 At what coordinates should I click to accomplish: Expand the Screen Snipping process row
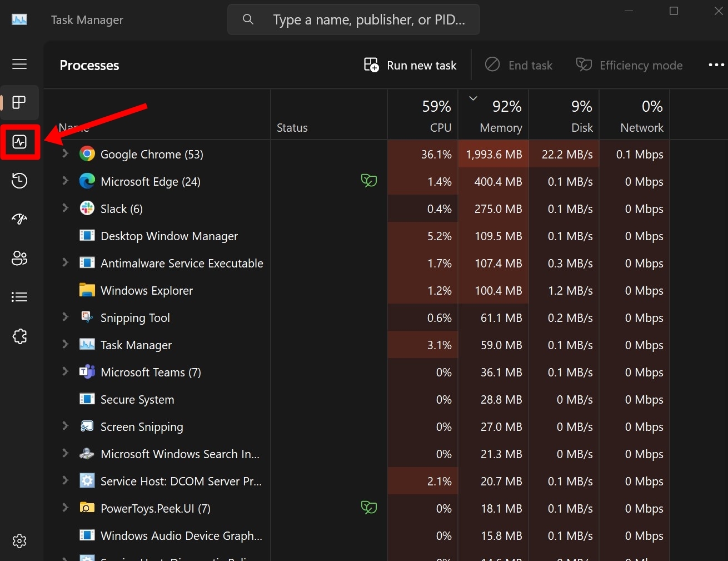(65, 426)
